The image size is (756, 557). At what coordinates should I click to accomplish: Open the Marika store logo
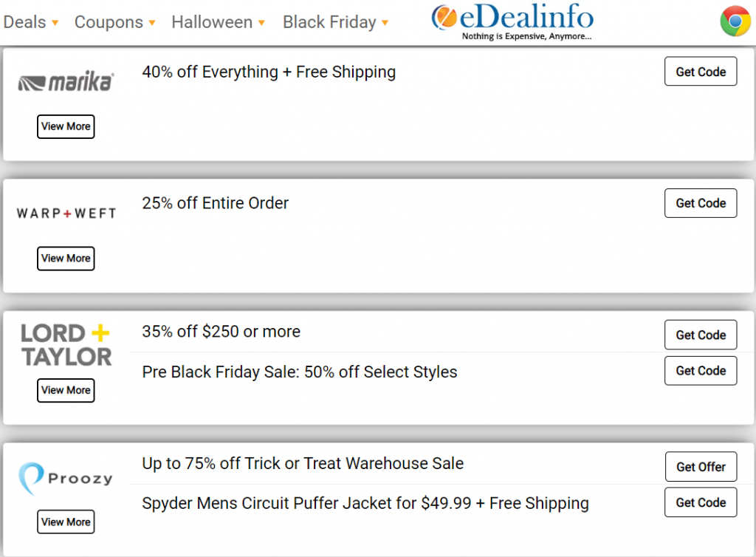coord(66,82)
